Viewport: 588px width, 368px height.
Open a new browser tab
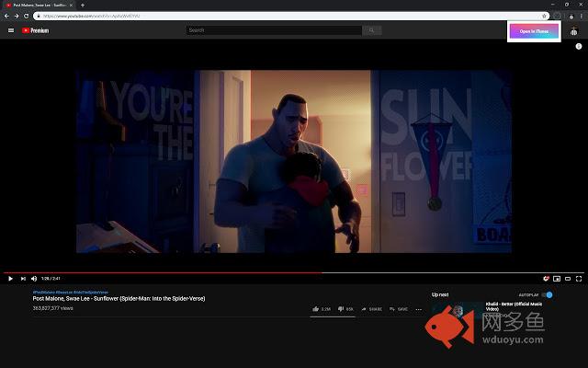tap(82, 5)
